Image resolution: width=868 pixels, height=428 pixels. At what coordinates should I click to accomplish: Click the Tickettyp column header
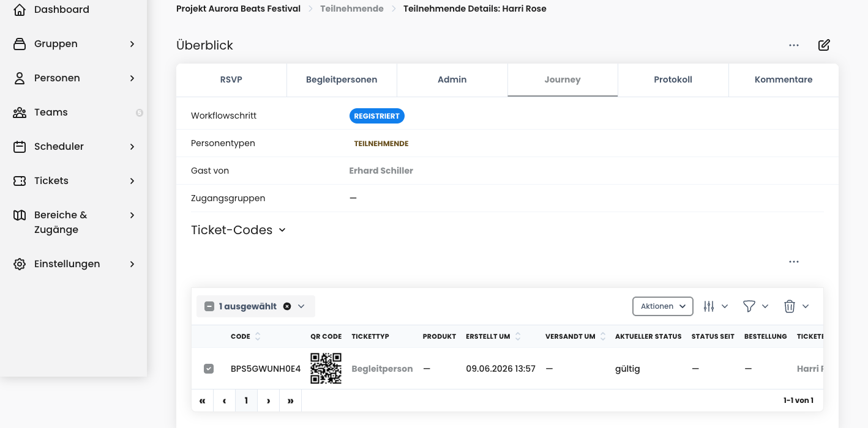370,337
